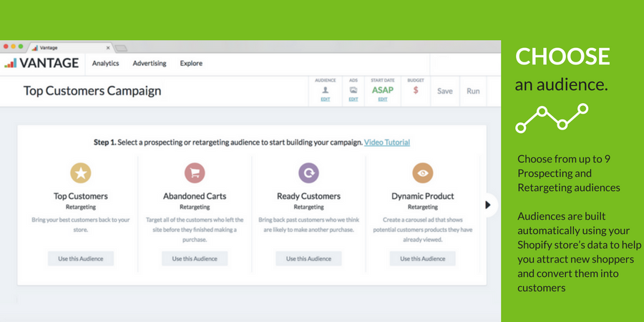Image resolution: width=644 pixels, height=322 pixels.
Task: Click the Vantage logo
Action: 41,63
